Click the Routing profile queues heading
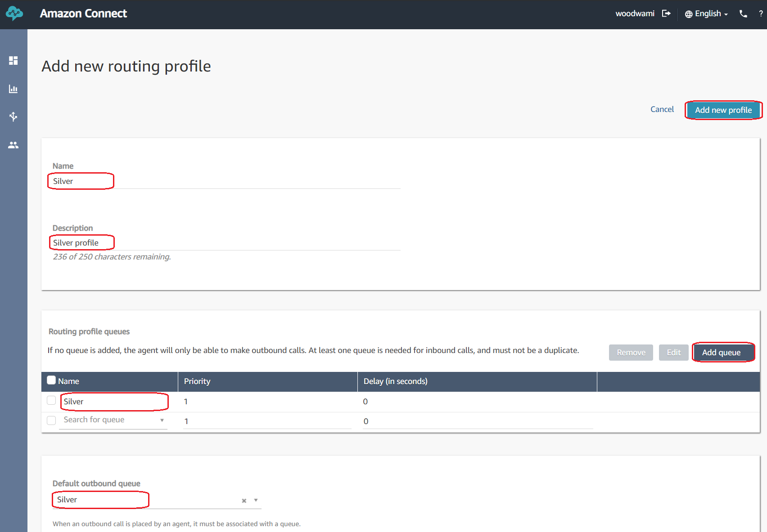The image size is (767, 532). (89, 331)
